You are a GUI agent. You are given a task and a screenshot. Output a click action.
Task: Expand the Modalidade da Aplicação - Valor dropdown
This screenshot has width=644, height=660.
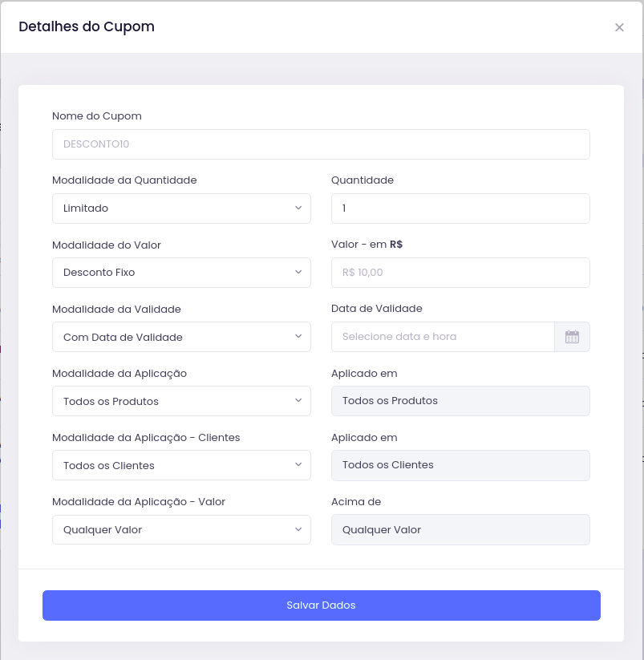181,529
